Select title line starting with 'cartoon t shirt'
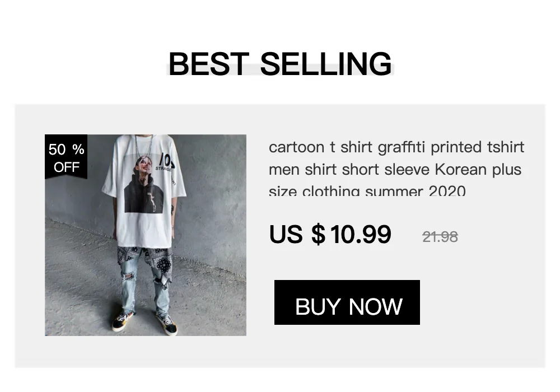 396,147
